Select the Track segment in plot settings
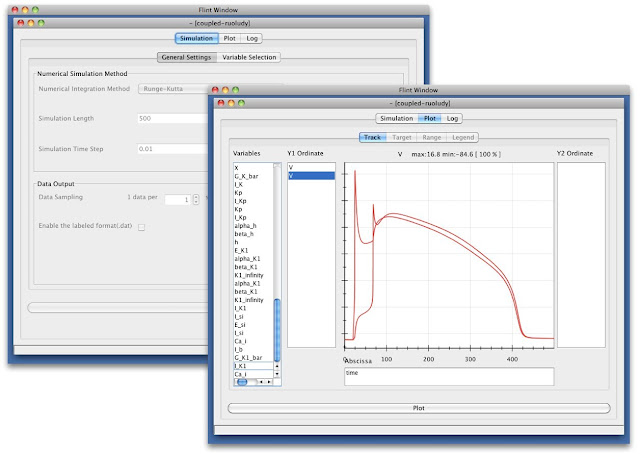640x454 pixels. (372, 137)
